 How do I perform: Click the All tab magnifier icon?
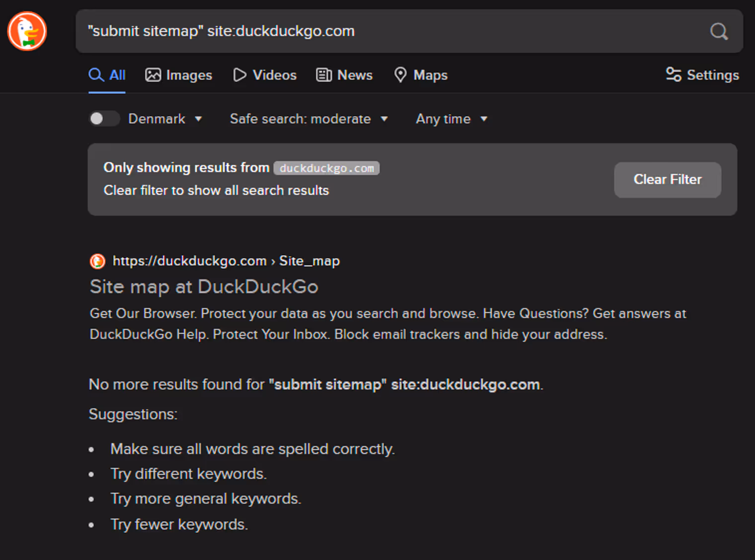coord(96,75)
